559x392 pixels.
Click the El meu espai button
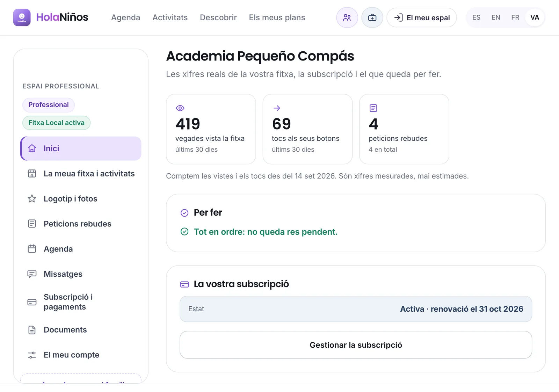[x=422, y=17]
